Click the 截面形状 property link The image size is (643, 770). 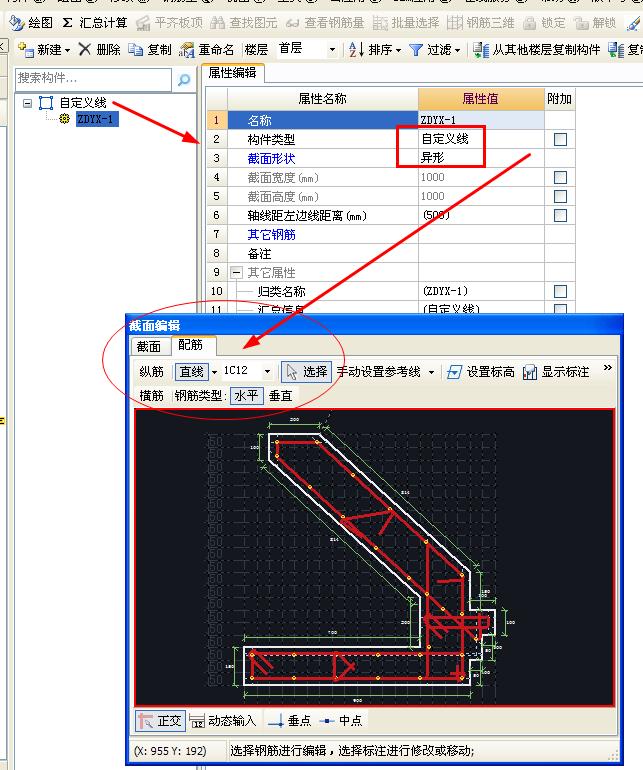click(x=271, y=159)
